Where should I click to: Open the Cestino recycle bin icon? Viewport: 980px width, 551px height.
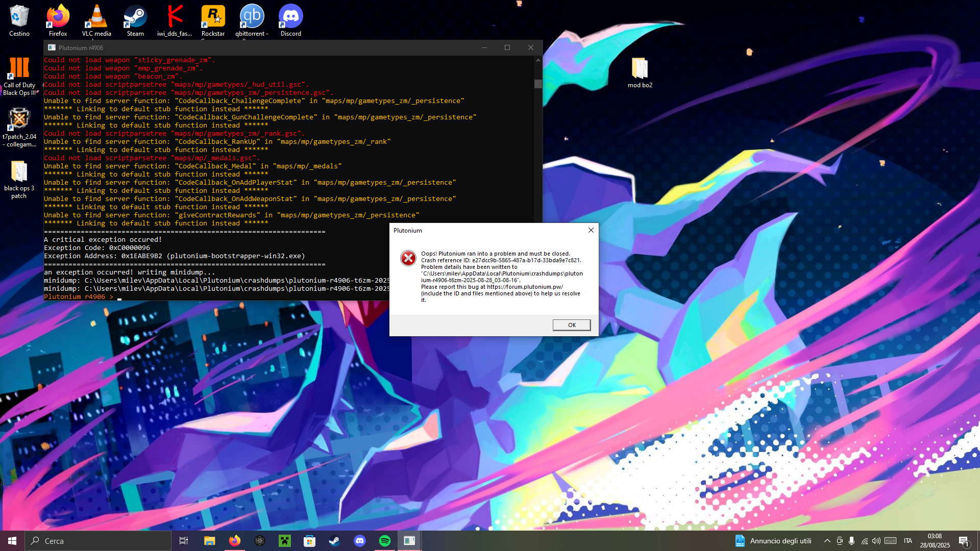(x=19, y=20)
